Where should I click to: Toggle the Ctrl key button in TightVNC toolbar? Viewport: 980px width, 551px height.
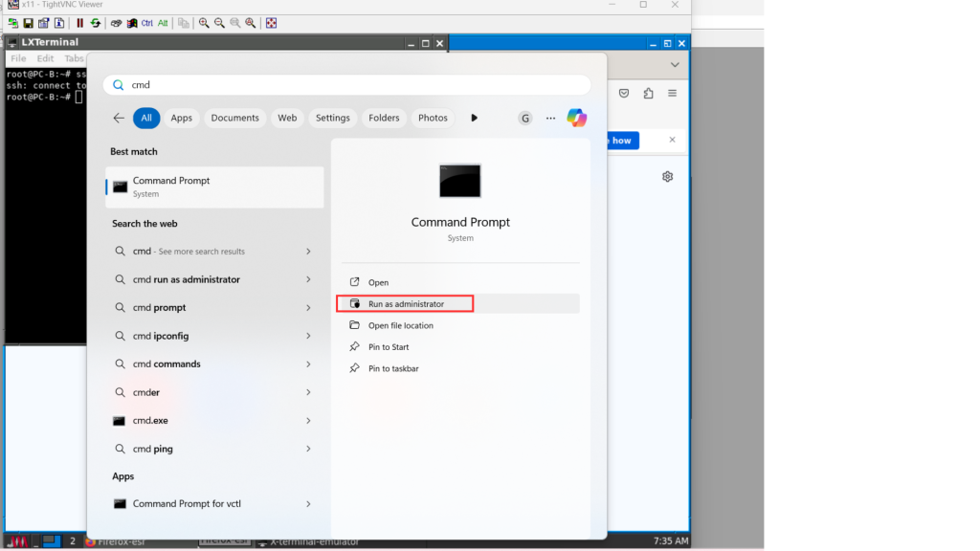tap(146, 23)
